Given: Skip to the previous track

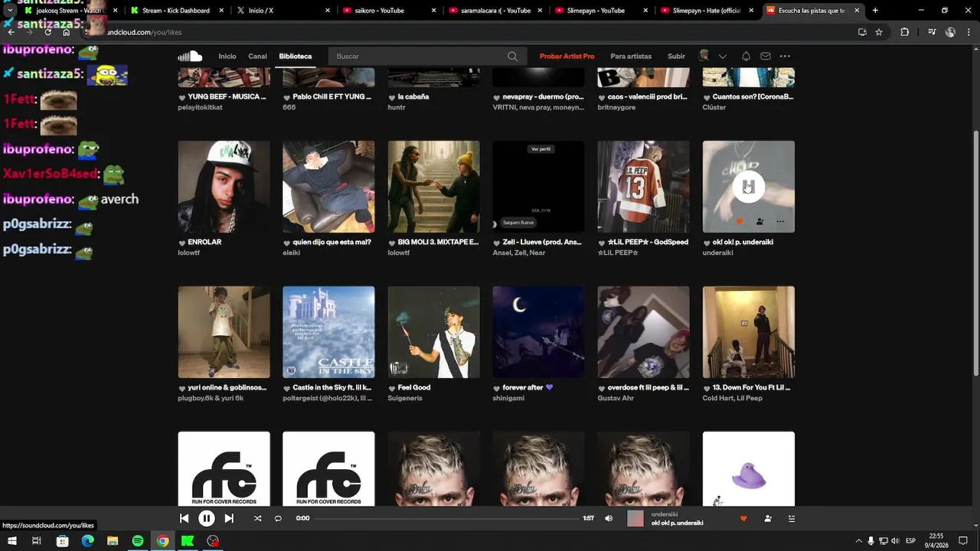Looking at the screenshot, I should tap(184, 518).
